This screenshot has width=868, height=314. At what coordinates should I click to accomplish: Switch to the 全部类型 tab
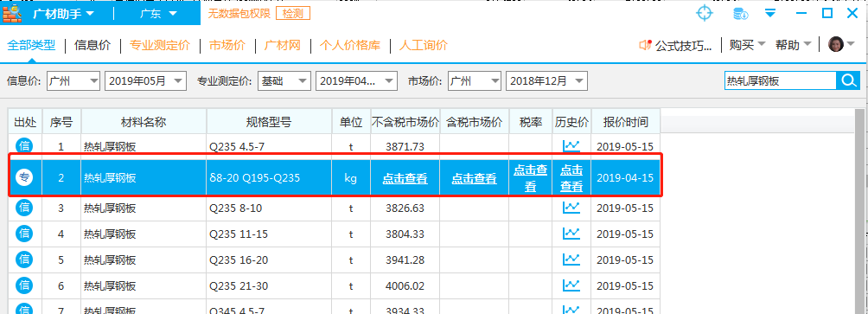[x=31, y=45]
